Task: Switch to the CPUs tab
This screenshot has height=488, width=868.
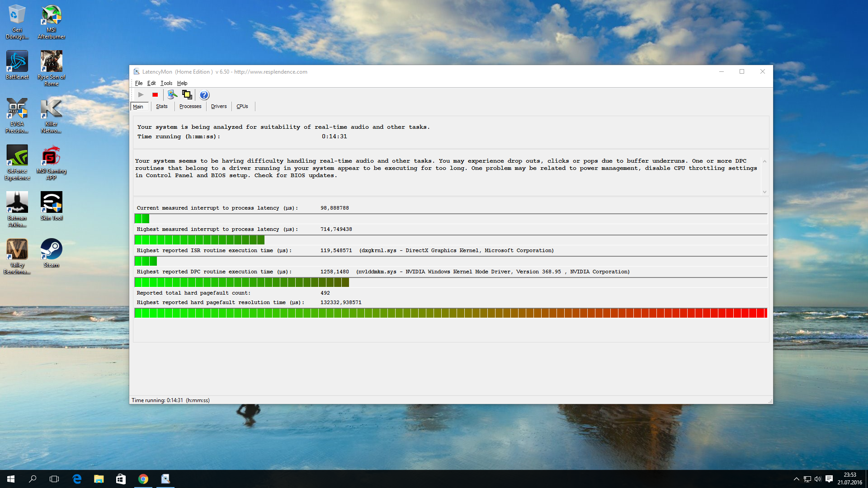Action: [242, 107]
